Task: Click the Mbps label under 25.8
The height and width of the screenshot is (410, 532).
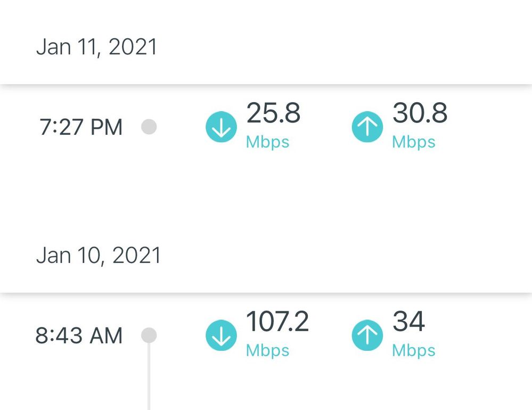Action: (x=267, y=142)
